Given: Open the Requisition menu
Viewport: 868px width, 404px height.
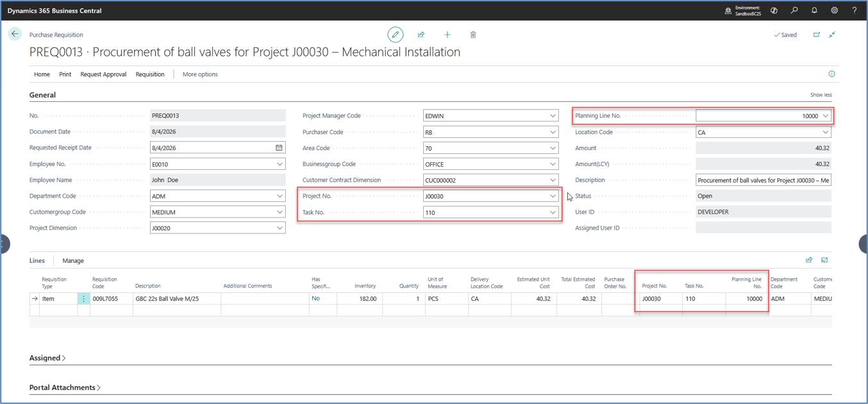Looking at the screenshot, I should [150, 74].
